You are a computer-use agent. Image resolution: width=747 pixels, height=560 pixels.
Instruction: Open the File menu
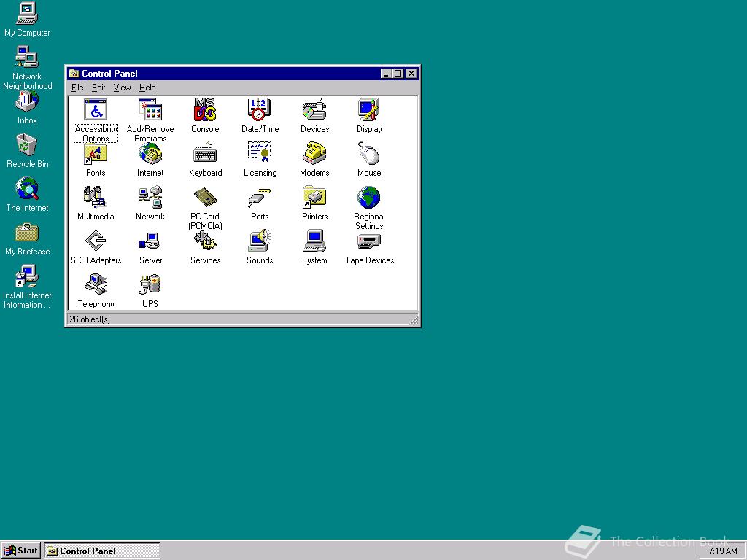pyautogui.click(x=77, y=87)
